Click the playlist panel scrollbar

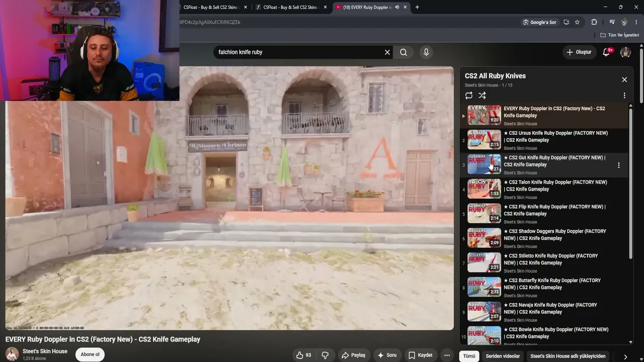pyautogui.click(x=631, y=184)
